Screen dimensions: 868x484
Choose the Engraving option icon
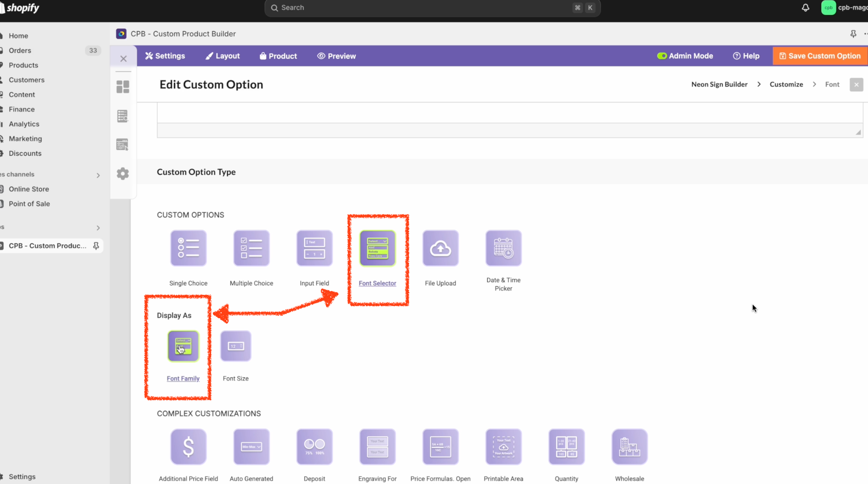(x=377, y=447)
